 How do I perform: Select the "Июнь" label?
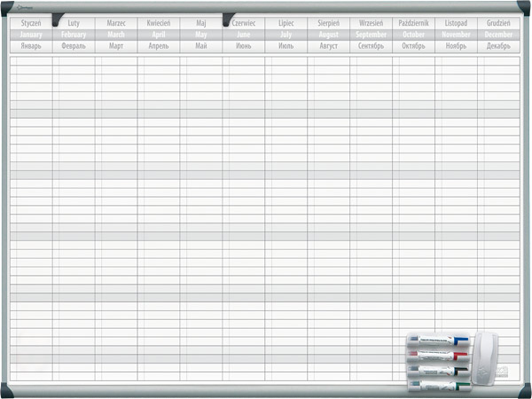244,46
